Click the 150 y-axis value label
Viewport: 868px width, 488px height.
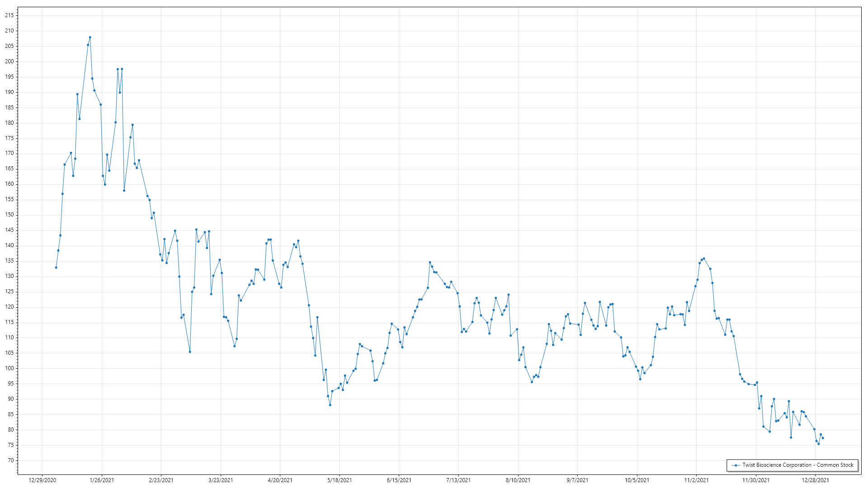click(9, 215)
